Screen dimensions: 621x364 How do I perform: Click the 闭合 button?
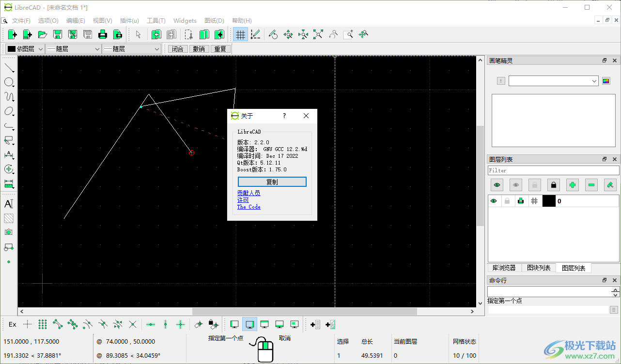(178, 49)
